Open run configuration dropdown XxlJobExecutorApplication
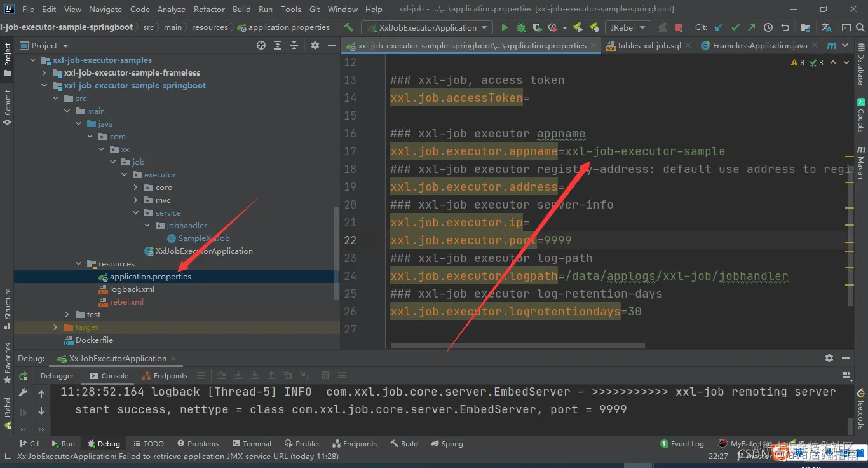 [426, 27]
